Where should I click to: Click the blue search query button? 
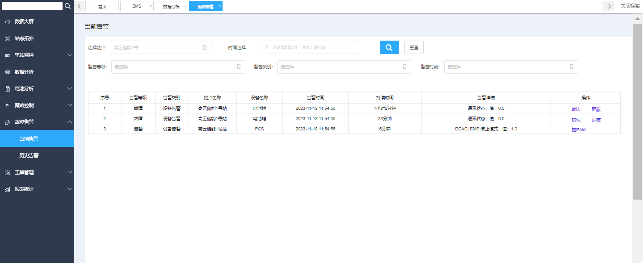pos(389,47)
